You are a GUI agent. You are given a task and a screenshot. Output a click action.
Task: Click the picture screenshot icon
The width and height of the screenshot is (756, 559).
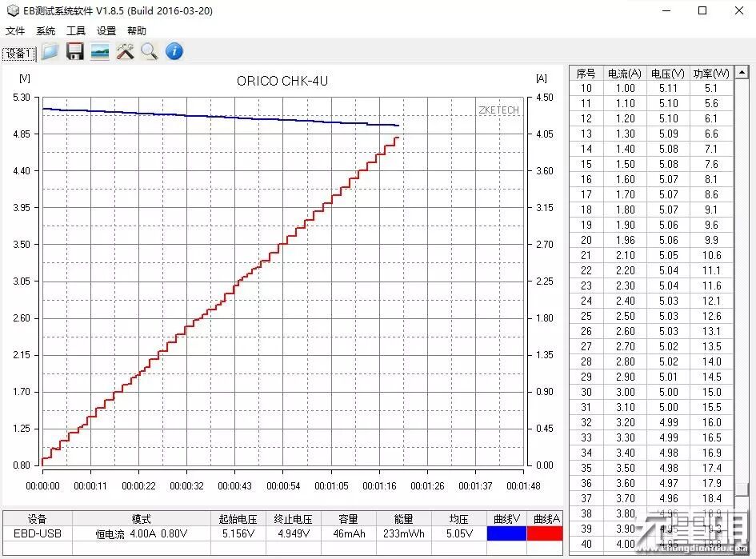click(x=100, y=51)
